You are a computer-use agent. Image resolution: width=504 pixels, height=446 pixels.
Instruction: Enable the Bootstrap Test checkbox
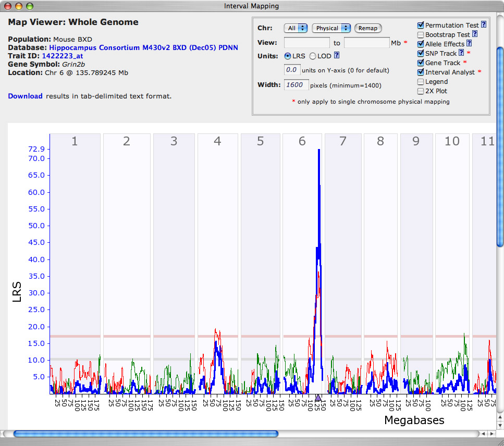point(421,34)
